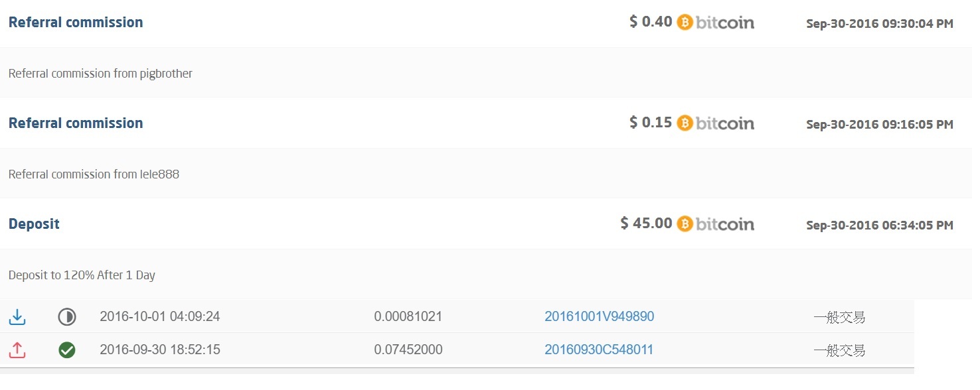Click bitcoin logo beside $ 0.40
Viewport: 980px width, 390px height.
tap(716, 23)
